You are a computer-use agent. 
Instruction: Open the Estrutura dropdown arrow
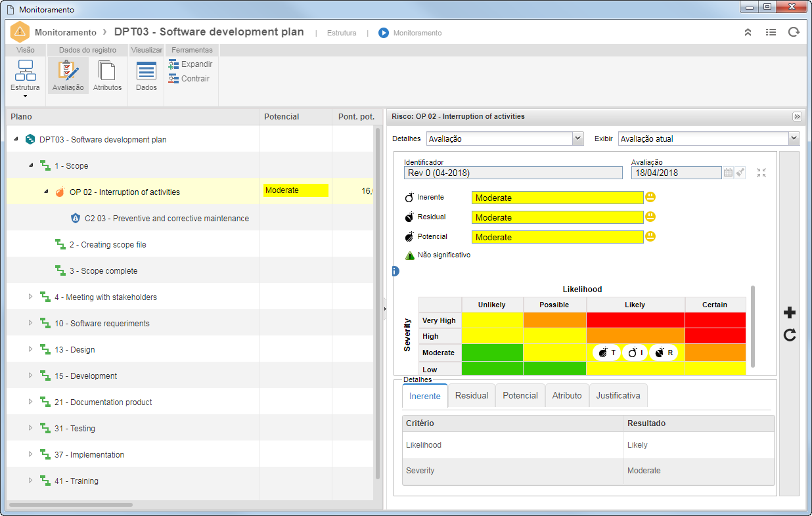(x=25, y=97)
